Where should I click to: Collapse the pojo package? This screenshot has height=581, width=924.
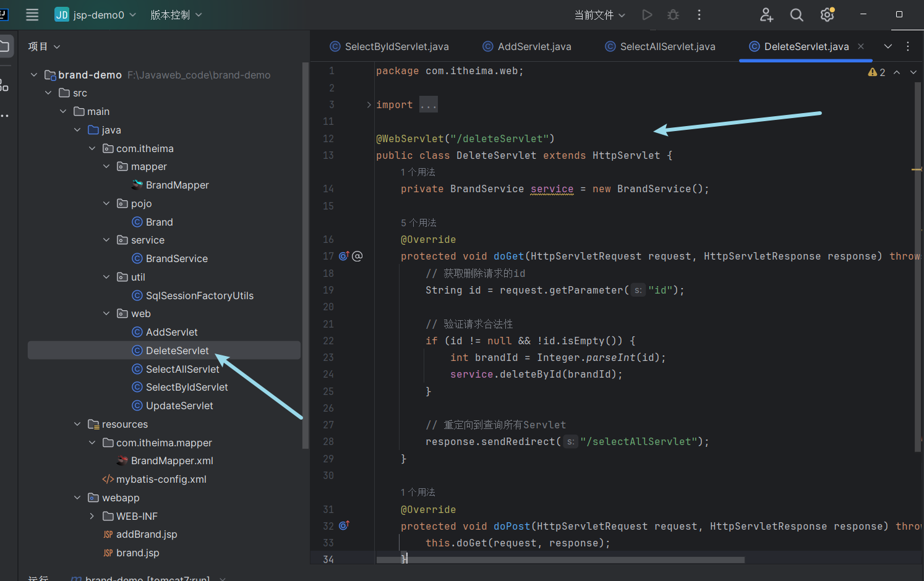pos(106,203)
